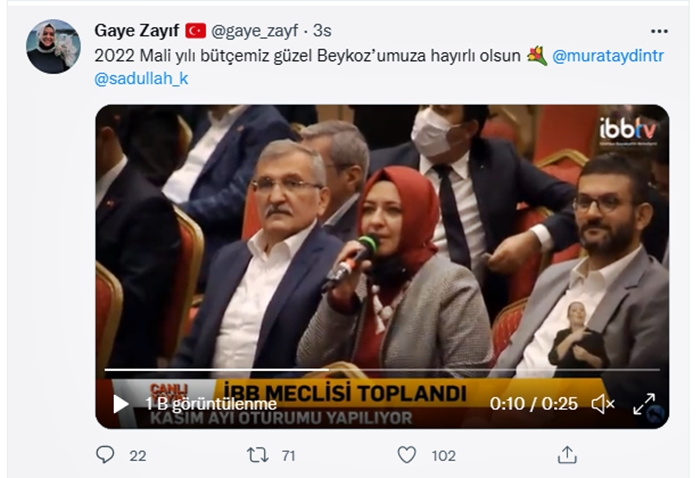The height and width of the screenshot is (478, 700).
Task: Open the share upload icon
Action: 567,455
